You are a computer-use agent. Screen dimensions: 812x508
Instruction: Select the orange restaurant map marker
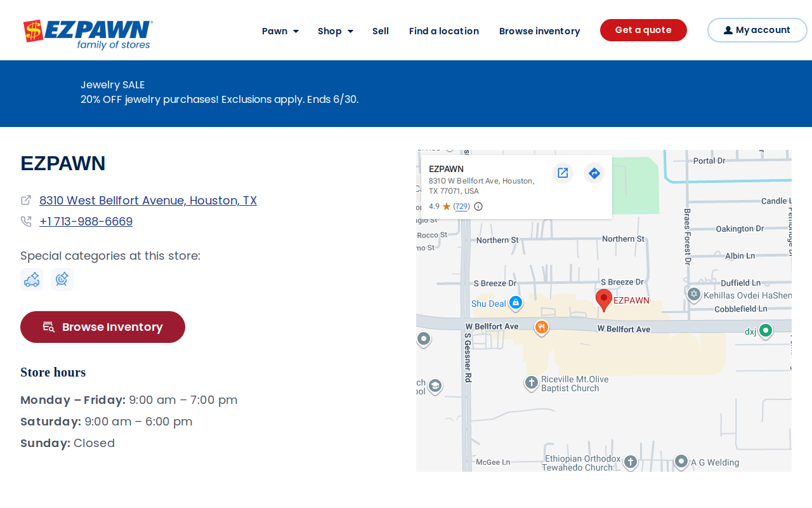point(541,327)
